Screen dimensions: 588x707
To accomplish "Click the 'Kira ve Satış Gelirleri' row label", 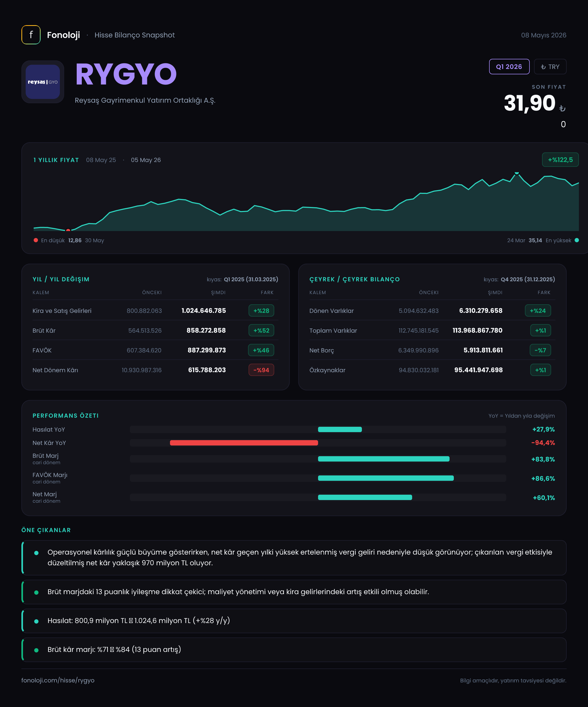I will (x=62, y=311).
